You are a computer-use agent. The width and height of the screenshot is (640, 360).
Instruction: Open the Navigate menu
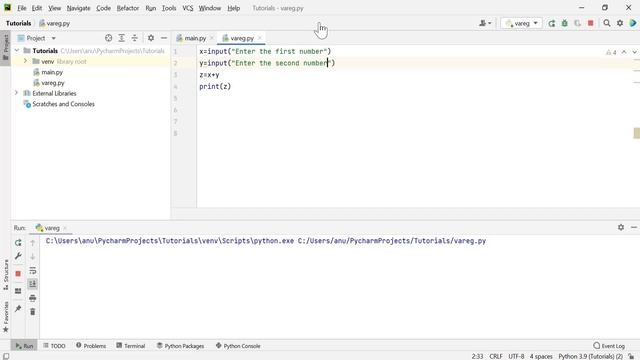coord(78,8)
